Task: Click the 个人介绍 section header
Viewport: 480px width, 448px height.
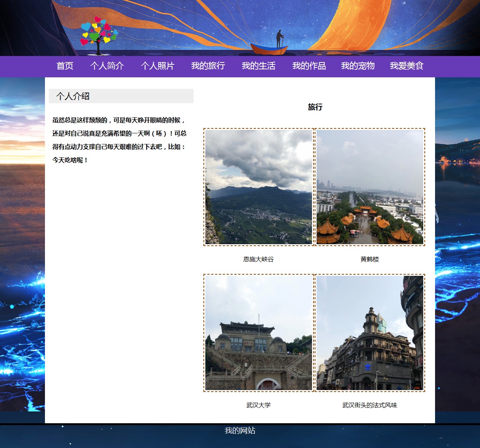Action: (x=73, y=96)
